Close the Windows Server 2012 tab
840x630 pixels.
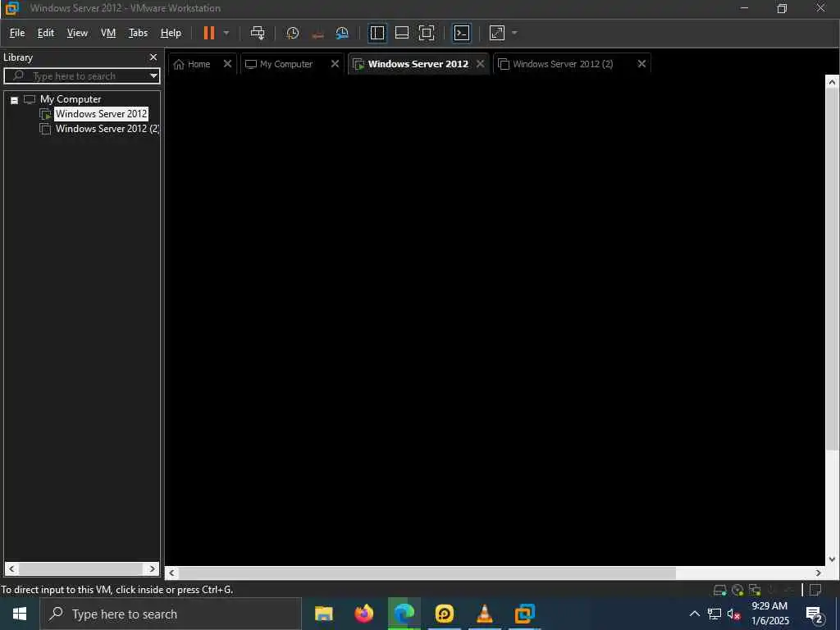tap(481, 63)
